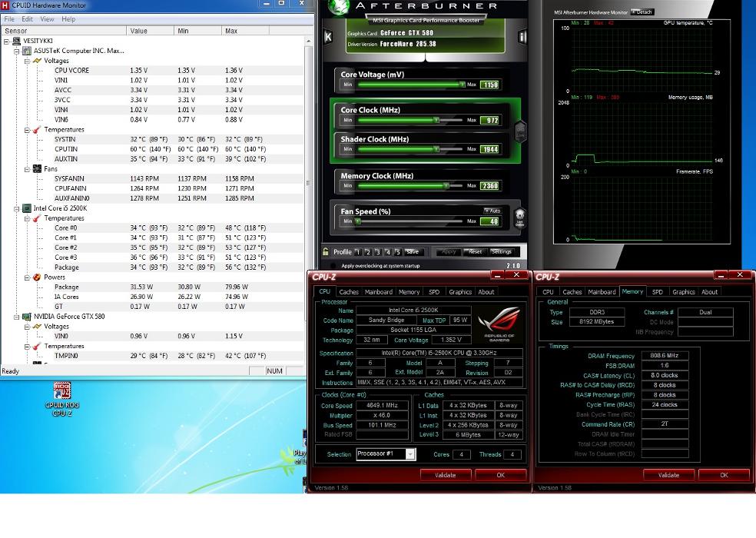Select Afterburner profile slot 5
756x538 pixels.
click(398, 252)
